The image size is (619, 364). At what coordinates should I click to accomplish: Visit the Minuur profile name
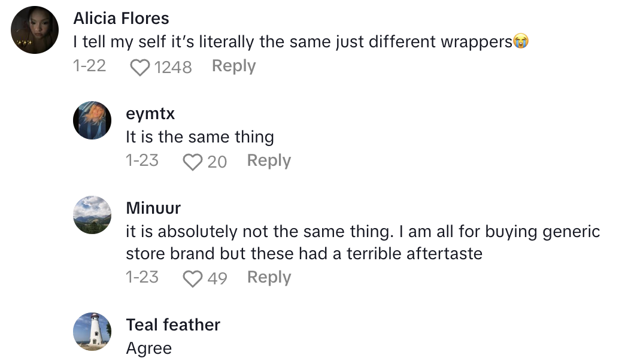[x=153, y=208]
